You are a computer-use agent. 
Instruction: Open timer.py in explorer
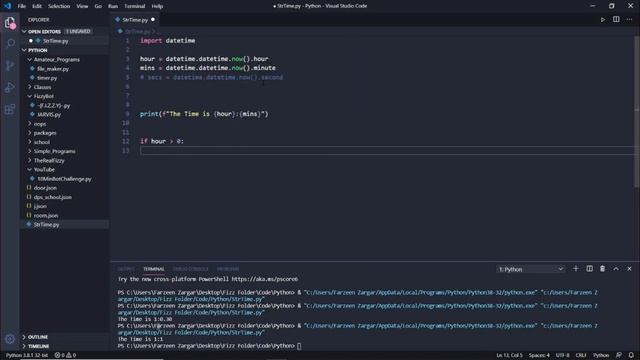[47, 78]
